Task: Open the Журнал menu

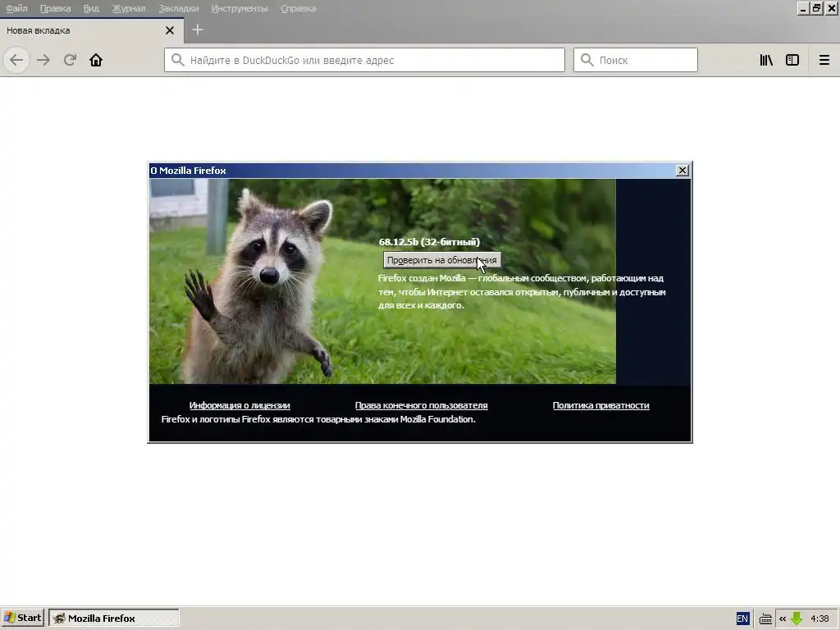Action: click(129, 8)
